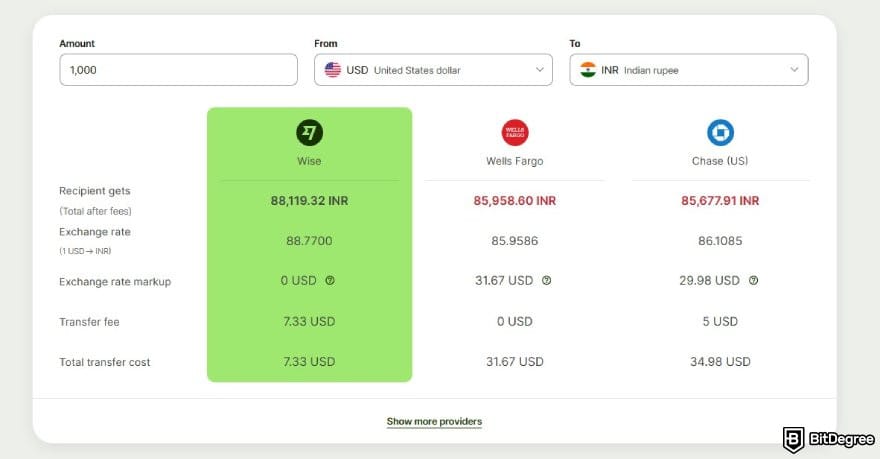Click into the Amount input field
The height and width of the screenshot is (459, 880).
(x=178, y=70)
